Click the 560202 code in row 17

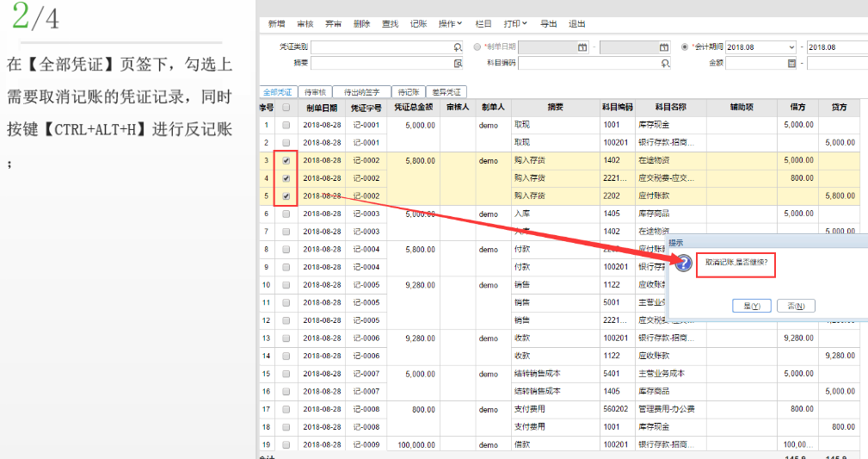click(x=616, y=409)
